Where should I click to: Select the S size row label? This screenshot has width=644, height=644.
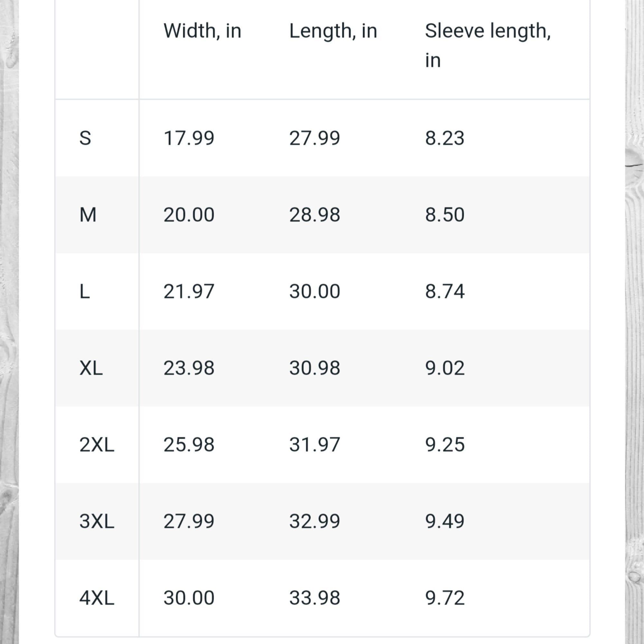coord(85,138)
